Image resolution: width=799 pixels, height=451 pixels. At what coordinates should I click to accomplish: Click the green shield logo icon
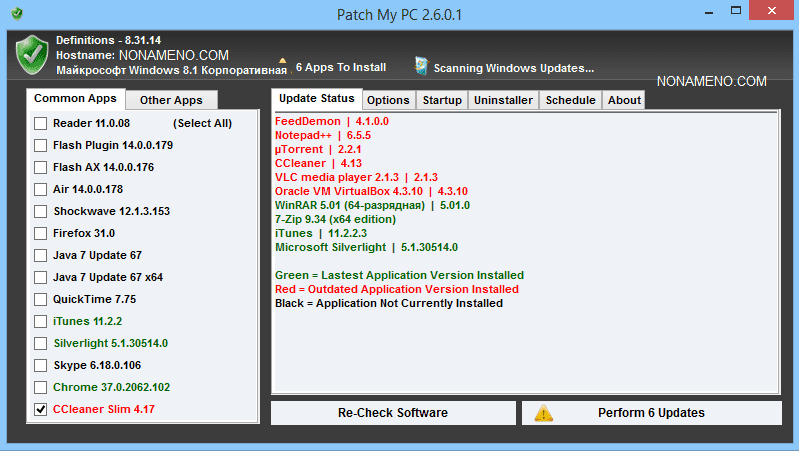(32, 54)
